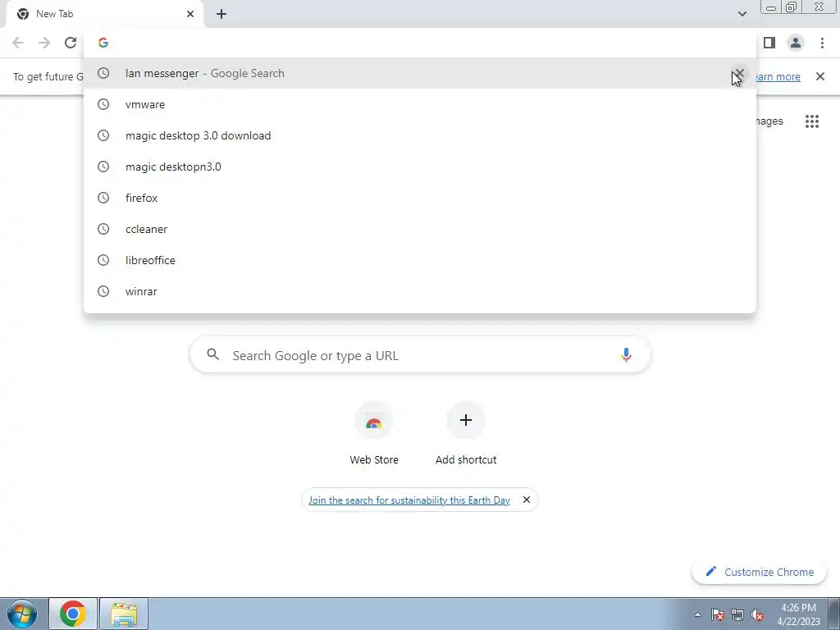The image size is (840, 630).
Task: Close the New Tab tab
Action: pyautogui.click(x=190, y=14)
